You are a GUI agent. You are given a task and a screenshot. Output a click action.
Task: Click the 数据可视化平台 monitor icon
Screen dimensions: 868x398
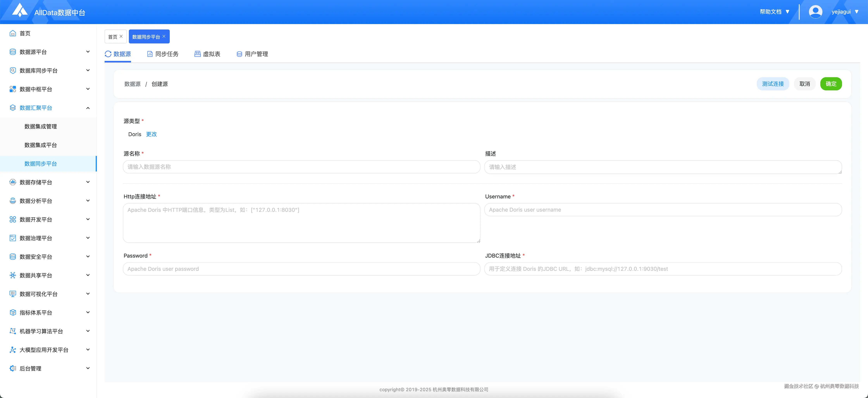coord(13,294)
